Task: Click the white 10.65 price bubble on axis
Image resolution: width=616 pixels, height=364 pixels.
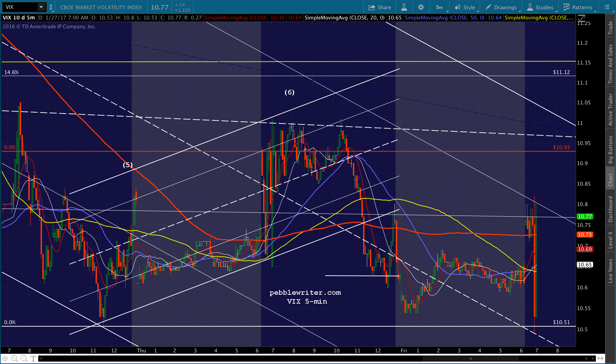Action: point(585,264)
